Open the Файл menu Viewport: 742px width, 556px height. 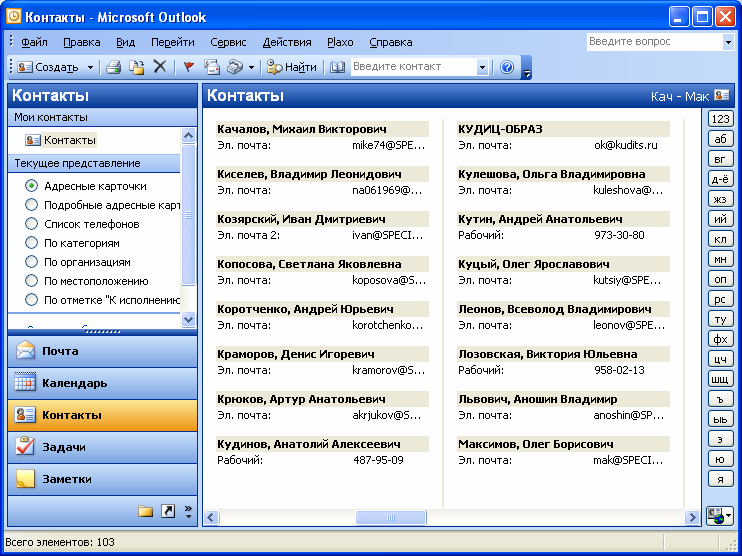point(34,42)
